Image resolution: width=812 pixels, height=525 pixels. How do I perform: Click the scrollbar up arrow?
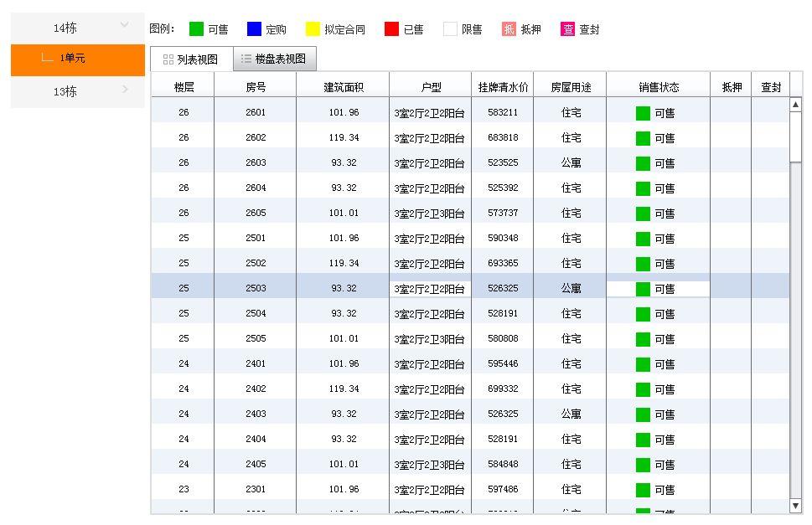coord(795,105)
